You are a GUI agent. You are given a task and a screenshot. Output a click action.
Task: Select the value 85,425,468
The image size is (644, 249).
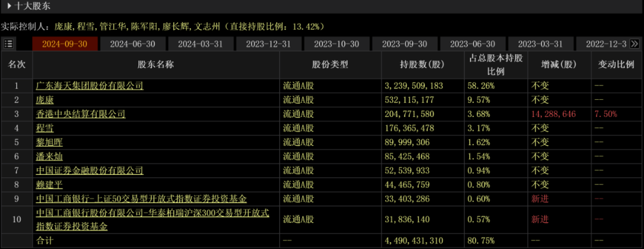407,156
